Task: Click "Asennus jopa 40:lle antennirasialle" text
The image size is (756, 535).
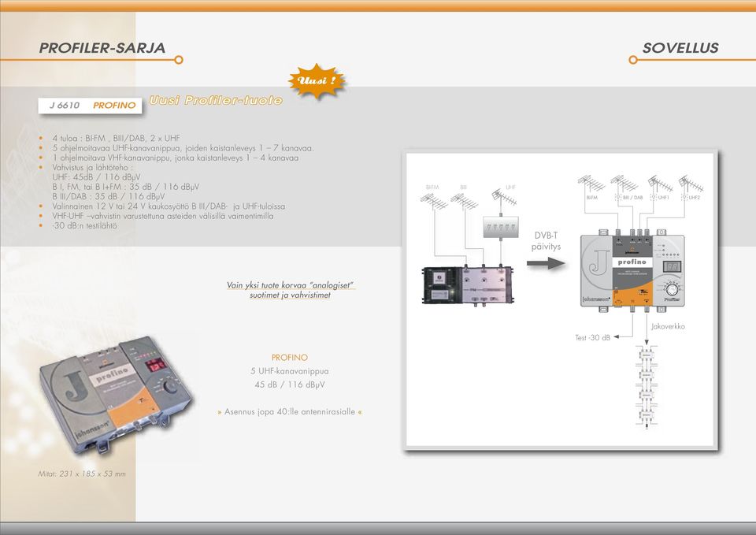Action: pyautogui.click(x=290, y=411)
